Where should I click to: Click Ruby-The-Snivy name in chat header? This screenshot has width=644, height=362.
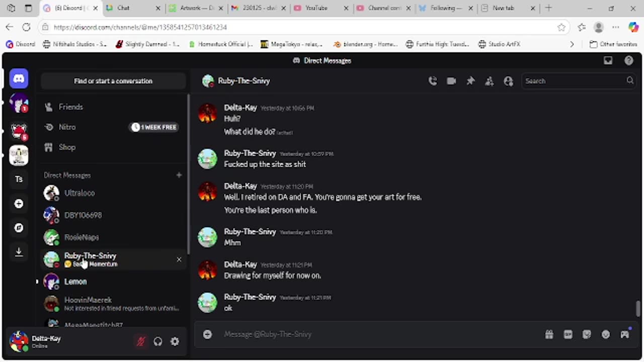coord(244,81)
